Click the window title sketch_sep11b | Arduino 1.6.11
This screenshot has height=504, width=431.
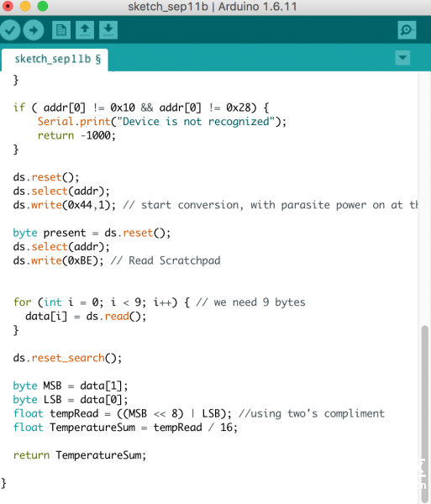click(213, 7)
